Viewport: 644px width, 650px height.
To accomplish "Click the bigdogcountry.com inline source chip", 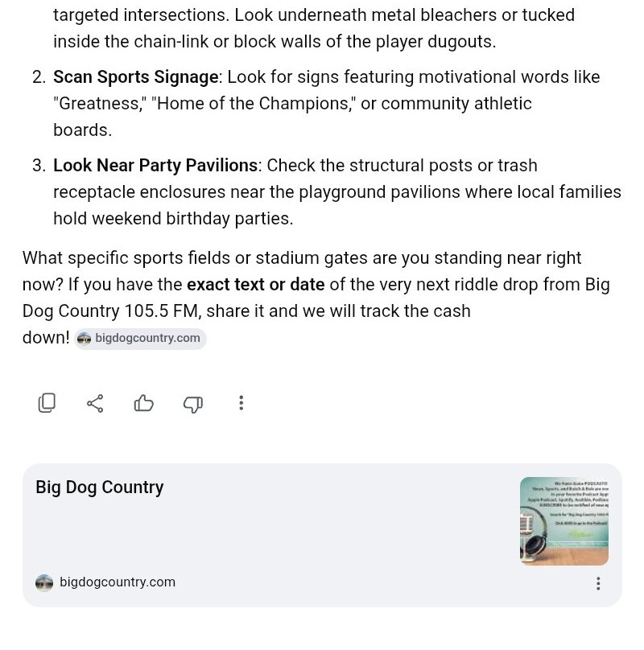I will pyautogui.click(x=140, y=338).
